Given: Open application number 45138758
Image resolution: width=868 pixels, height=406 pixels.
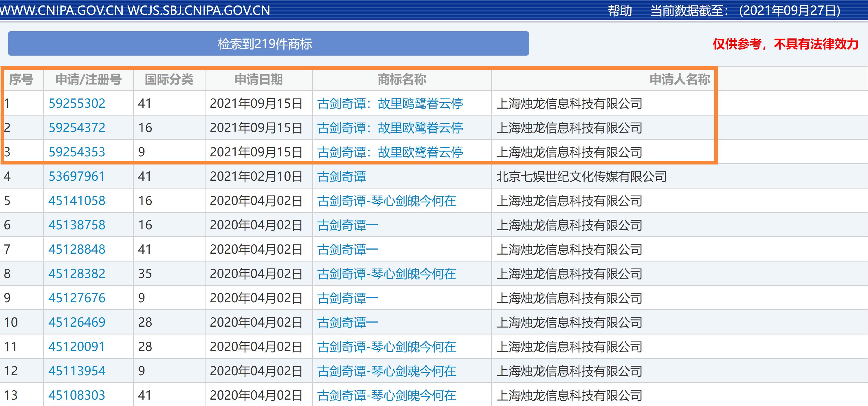Looking at the screenshot, I should 77,225.
